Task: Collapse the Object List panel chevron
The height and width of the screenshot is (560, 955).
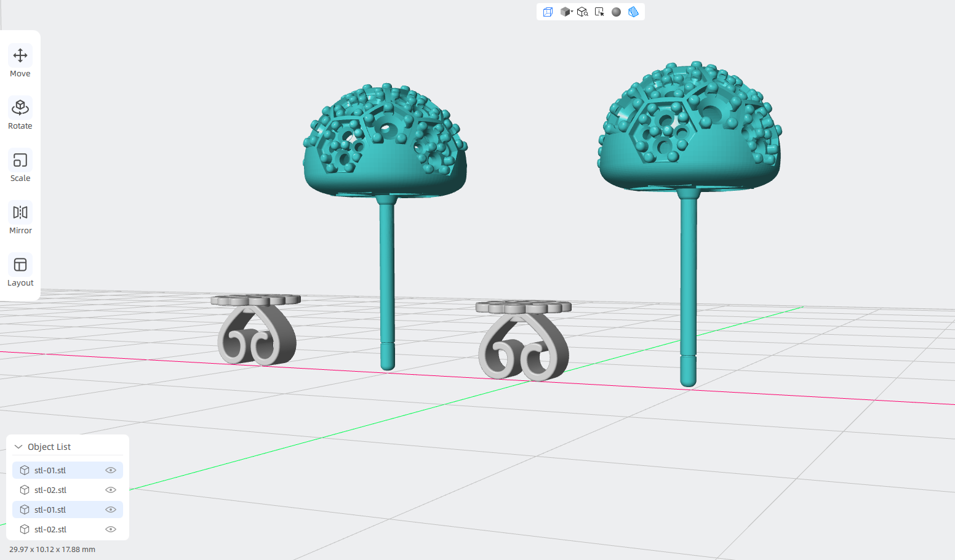Action: 18,447
